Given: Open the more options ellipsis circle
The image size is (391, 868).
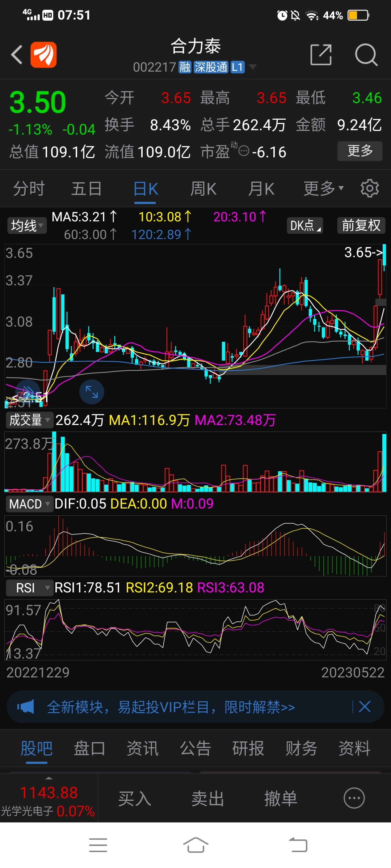Looking at the screenshot, I should 354,798.
